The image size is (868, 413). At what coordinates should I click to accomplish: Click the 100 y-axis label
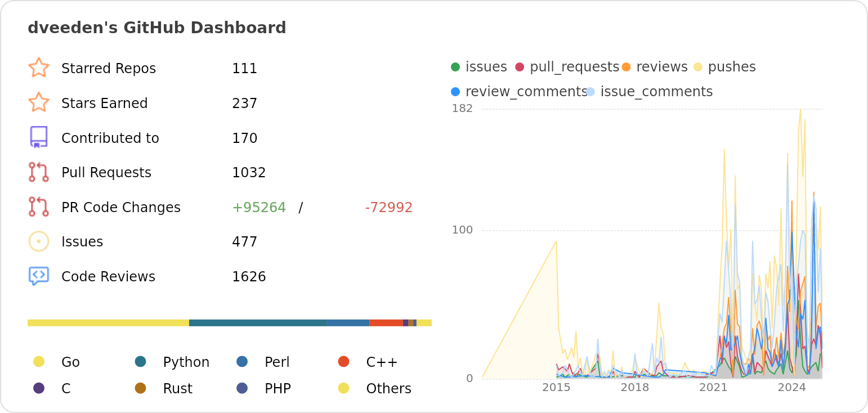463,230
